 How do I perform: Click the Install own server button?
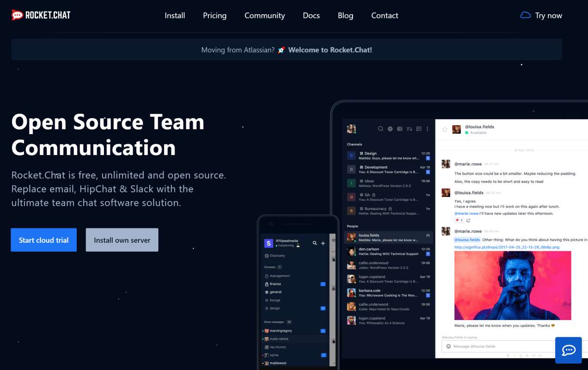pyautogui.click(x=122, y=240)
